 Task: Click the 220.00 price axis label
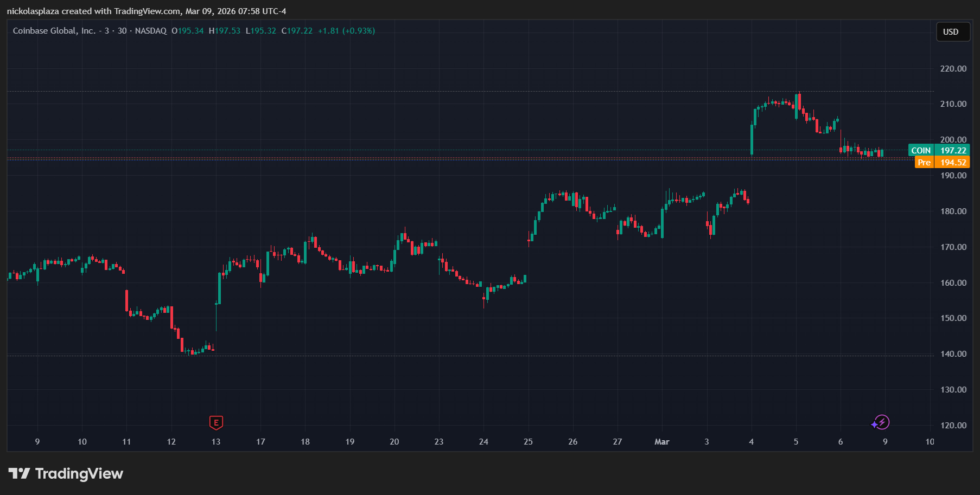[x=953, y=69]
